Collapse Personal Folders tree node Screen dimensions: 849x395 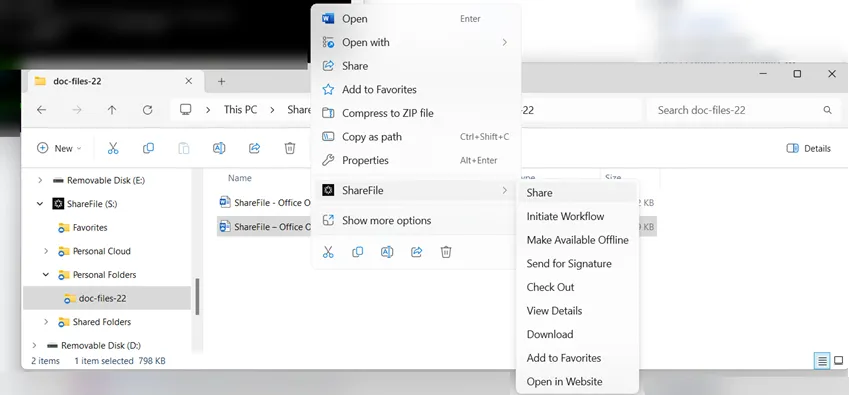tap(45, 275)
